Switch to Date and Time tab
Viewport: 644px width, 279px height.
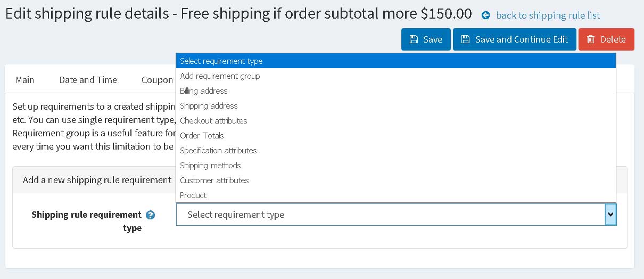[x=88, y=80]
